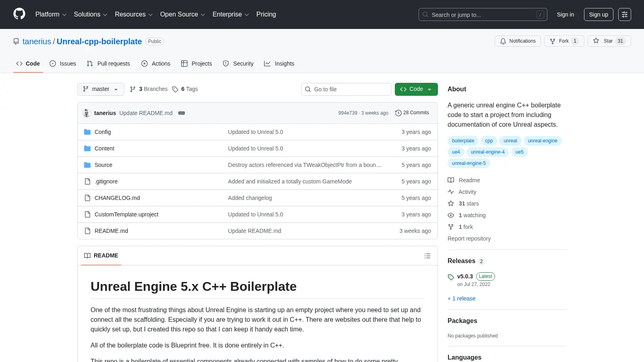Click the Activity pulse icon
Viewport: 644px width, 362px height.
click(451, 192)
